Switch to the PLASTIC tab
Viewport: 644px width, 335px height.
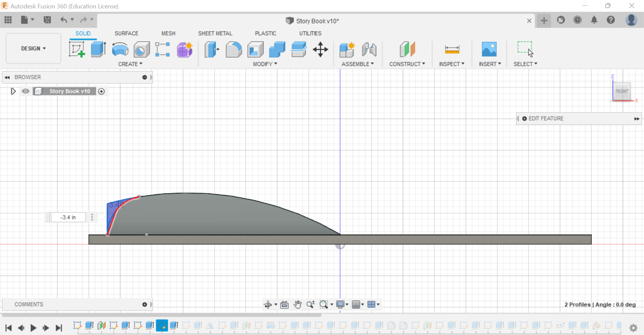[x=266, y=33]
